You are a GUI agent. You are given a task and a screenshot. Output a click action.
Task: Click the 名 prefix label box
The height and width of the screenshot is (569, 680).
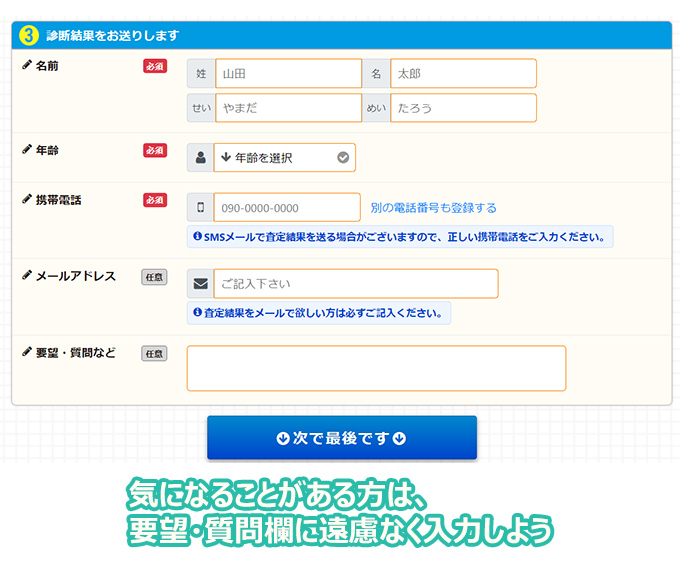point(376,73)
